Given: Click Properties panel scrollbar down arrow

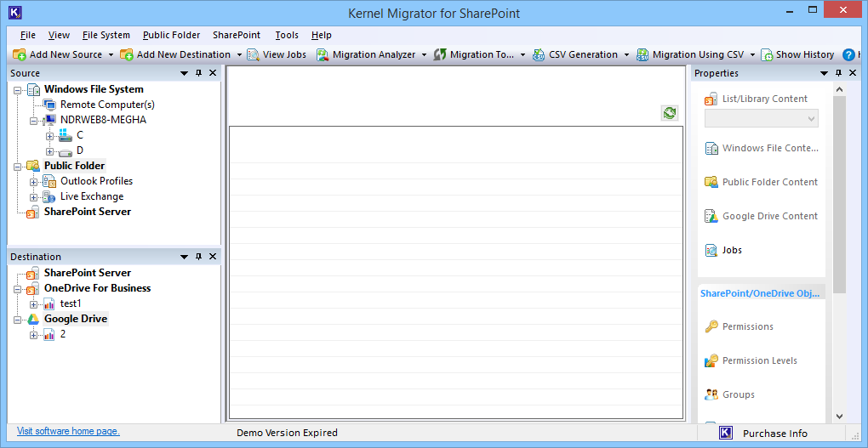Looking at the screenshot, I should pos(839,416).
